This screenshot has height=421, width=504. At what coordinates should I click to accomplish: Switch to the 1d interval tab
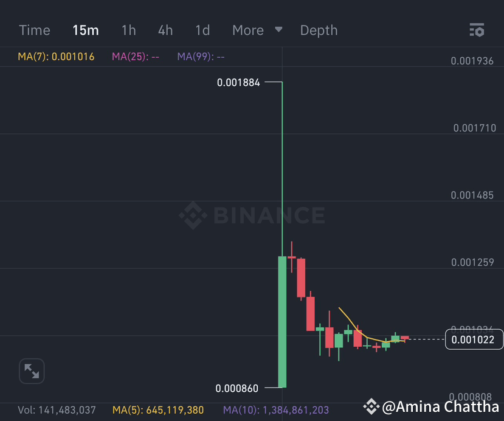pos(201,29)
